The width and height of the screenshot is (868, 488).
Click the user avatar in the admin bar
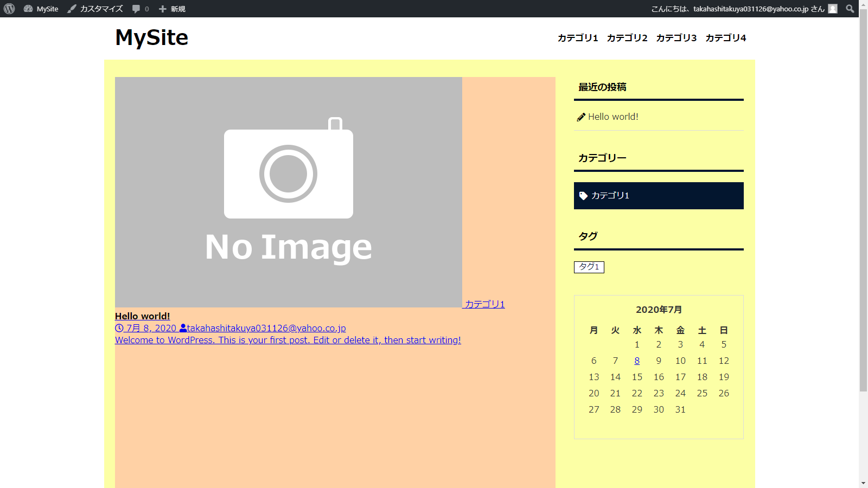pos(833,8)
